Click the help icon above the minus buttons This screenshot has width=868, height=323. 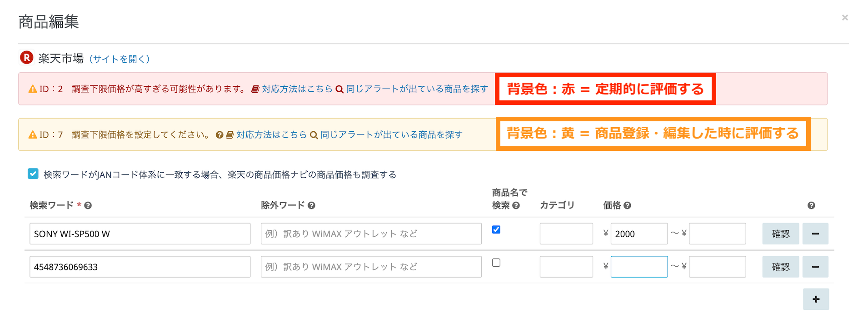[x=811, y=206]
